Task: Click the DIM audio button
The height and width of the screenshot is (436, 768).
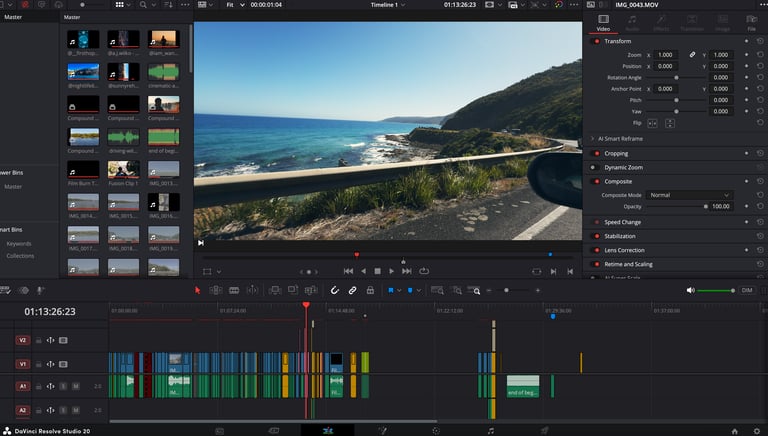Action: pyautogui.click(x=746, y=290)
